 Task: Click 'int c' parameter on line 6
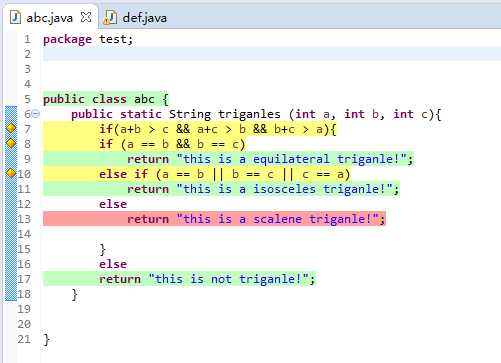coord(410,114)
